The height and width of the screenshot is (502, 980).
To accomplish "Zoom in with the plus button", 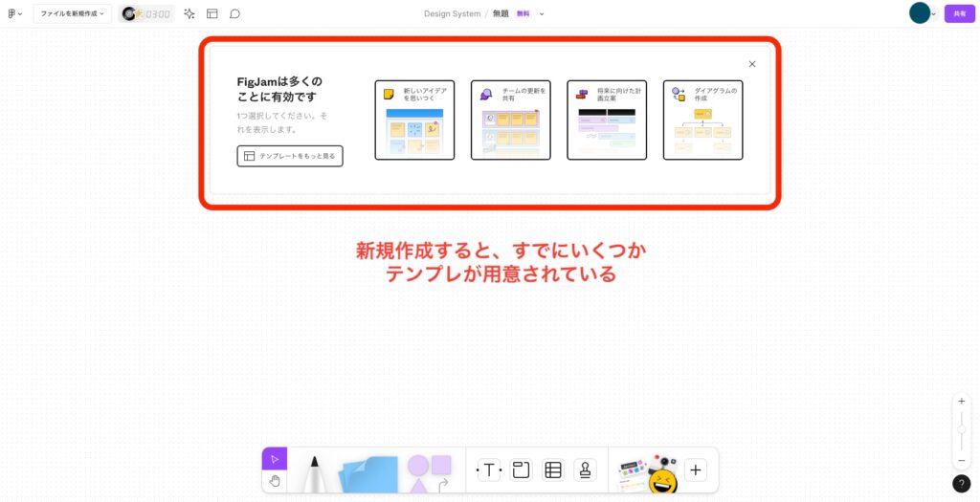I will [x=961, y=402].
